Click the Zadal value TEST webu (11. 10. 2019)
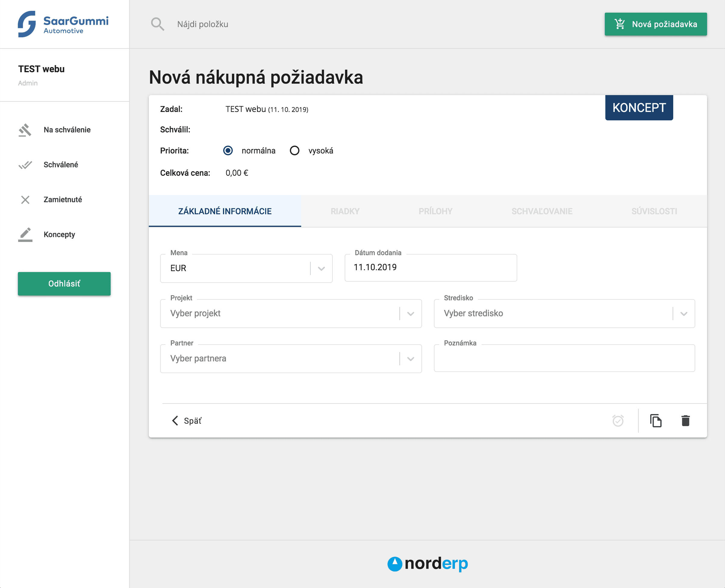 coord(267,109)
